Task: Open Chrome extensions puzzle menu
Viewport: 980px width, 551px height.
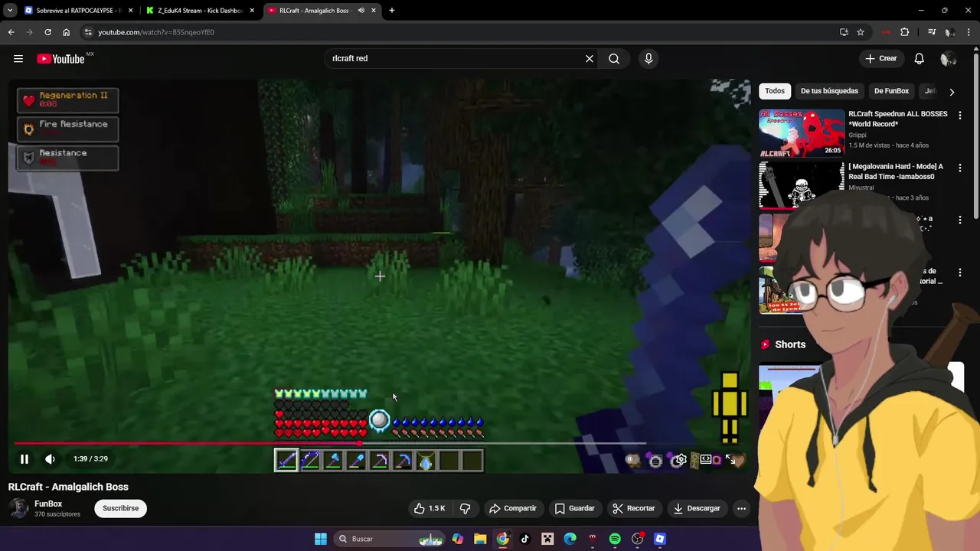Action: pyautogui.click(x=905, y=32)
